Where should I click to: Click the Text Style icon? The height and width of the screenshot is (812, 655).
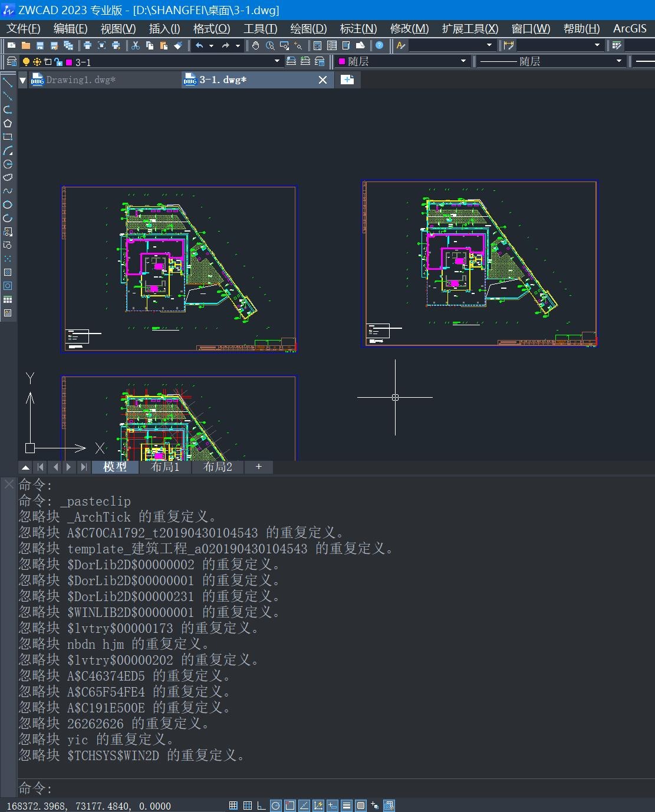click(x=401, y=45)
